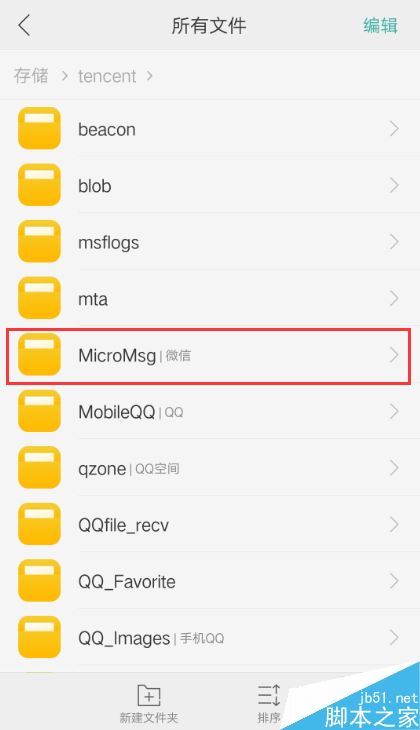
Task: Select tencent in breadcrumb path
Action: [107, 76]
